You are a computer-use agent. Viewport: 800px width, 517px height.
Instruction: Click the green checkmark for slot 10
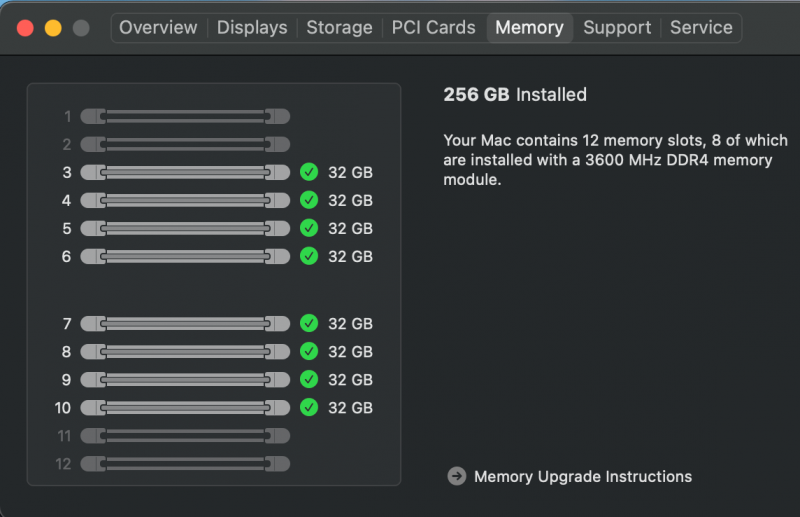[x=309, y=408]
